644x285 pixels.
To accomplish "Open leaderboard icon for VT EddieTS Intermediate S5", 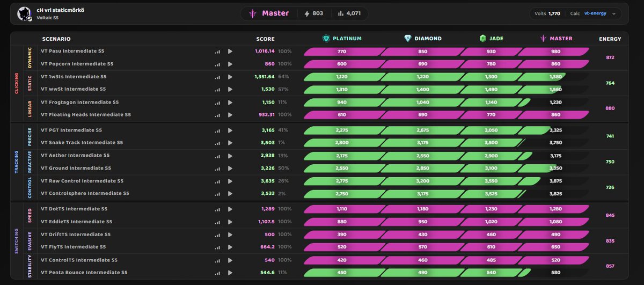I will (217, 222).
